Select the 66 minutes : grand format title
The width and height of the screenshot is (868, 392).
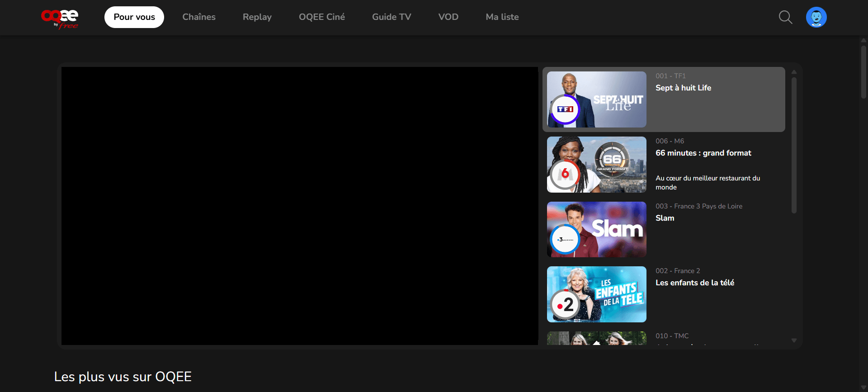[x=703, y=153]
